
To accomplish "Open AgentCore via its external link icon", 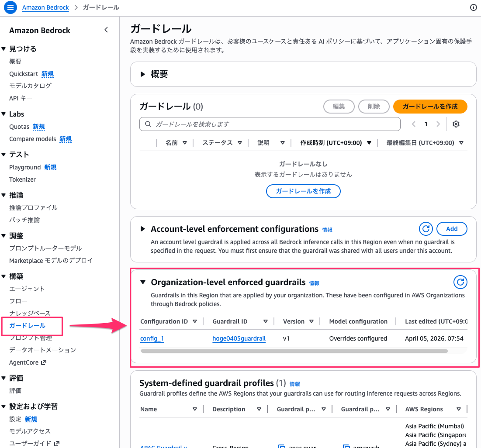I will tap(44, 362).
